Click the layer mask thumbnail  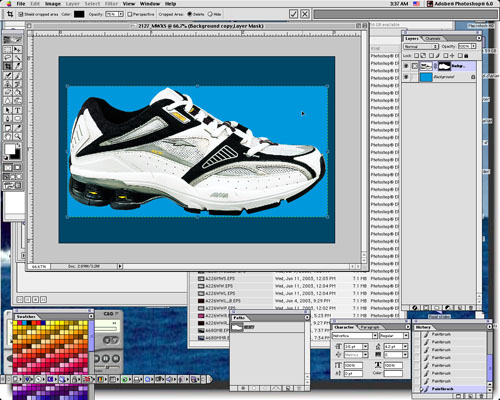444,66
